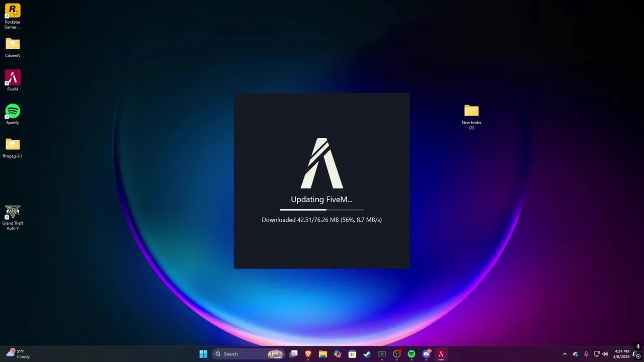This screenshot has width=644, height=362.
Task: Switch to FiveM via the taskbar icon
Action: tap(441, 354)
